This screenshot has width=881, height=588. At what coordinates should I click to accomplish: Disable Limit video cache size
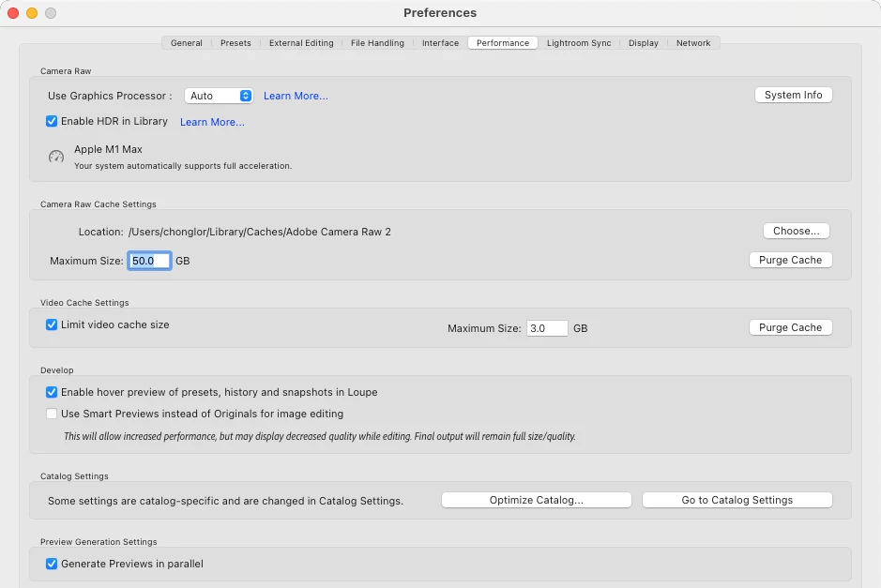51,324
